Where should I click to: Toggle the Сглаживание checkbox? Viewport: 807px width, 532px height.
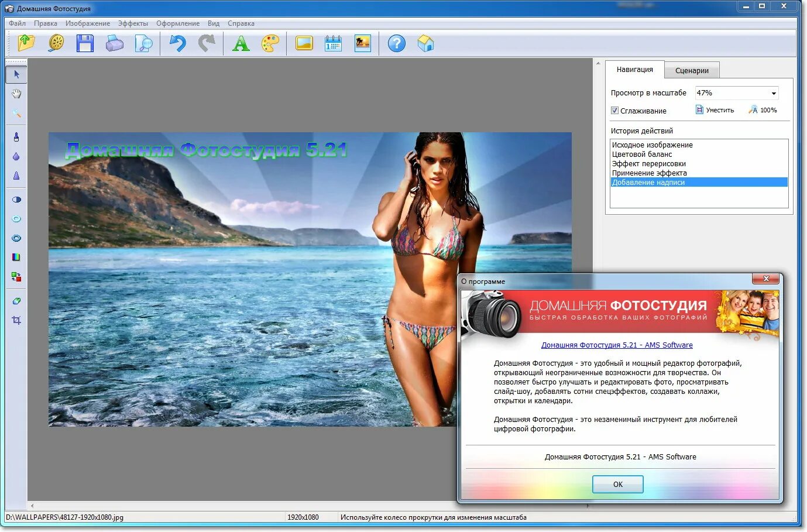coord(614,111)
